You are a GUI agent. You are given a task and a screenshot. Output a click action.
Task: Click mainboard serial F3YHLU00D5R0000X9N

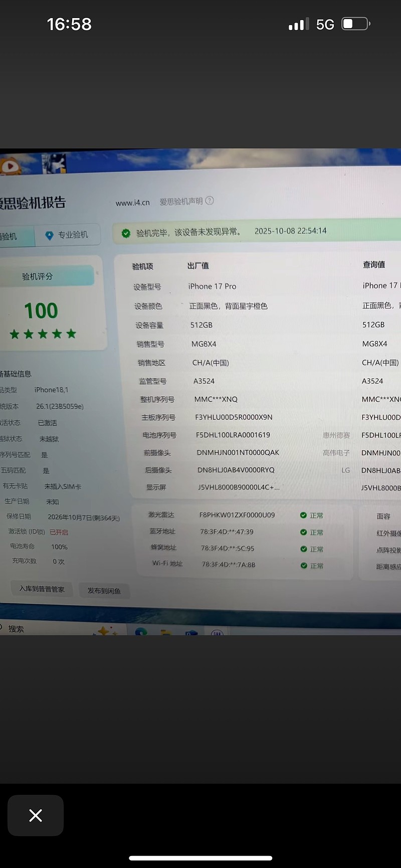click(x=234, y=417)
